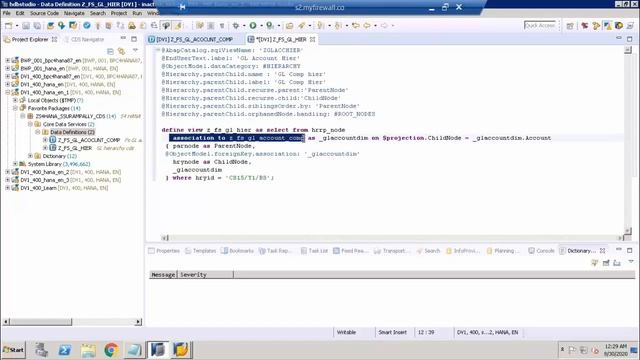Click the Collapse All icon in Project Explorer
The height and width of the screenshot is (360, 640).
click(110, 51)
